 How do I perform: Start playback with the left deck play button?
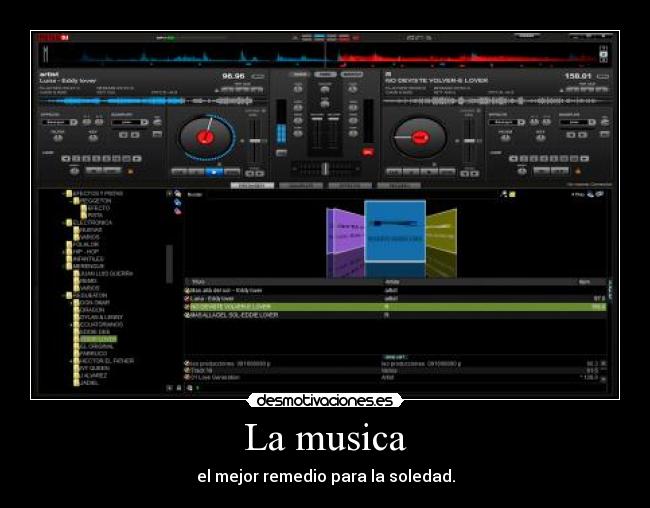214,172
